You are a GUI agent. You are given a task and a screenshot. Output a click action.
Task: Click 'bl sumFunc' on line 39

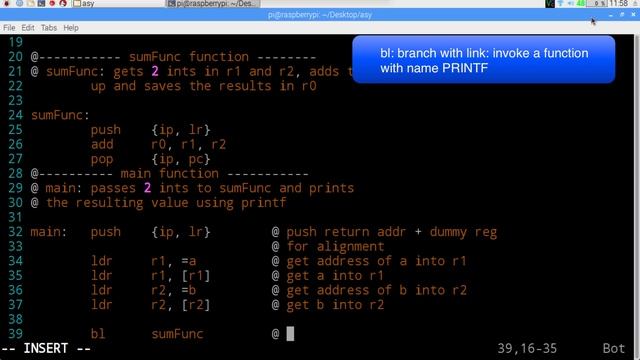[147, 334]
